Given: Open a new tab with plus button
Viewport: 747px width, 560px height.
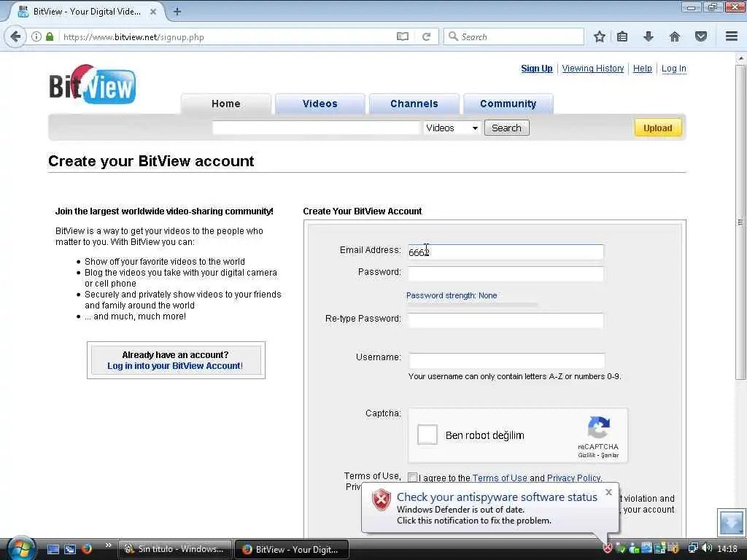Looking at the screenshot, I should click(177, 12).
